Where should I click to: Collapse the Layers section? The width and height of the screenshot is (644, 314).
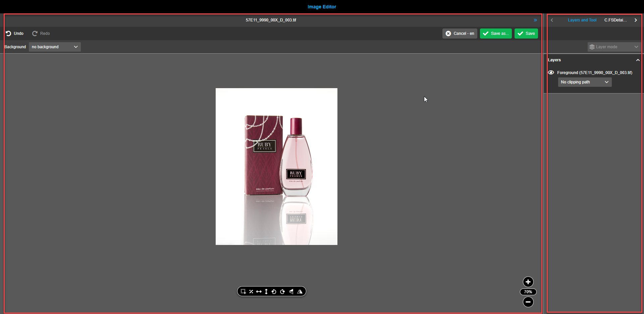638,60
